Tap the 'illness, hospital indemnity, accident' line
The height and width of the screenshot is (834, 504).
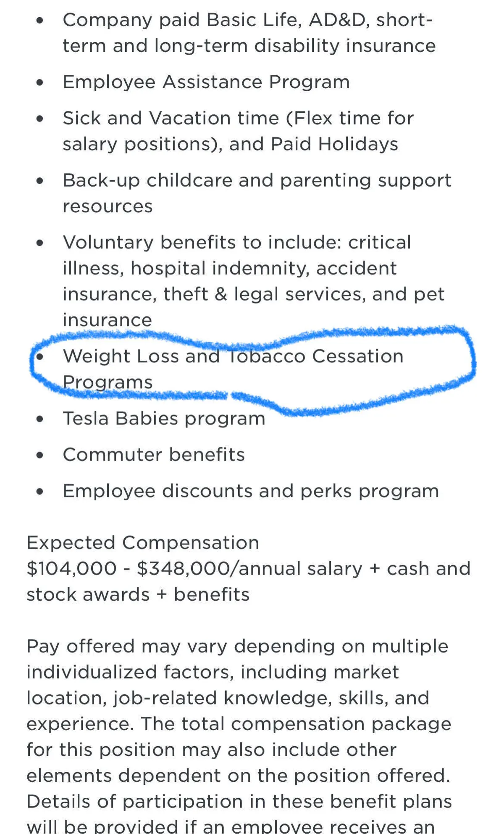pos(229,269)
